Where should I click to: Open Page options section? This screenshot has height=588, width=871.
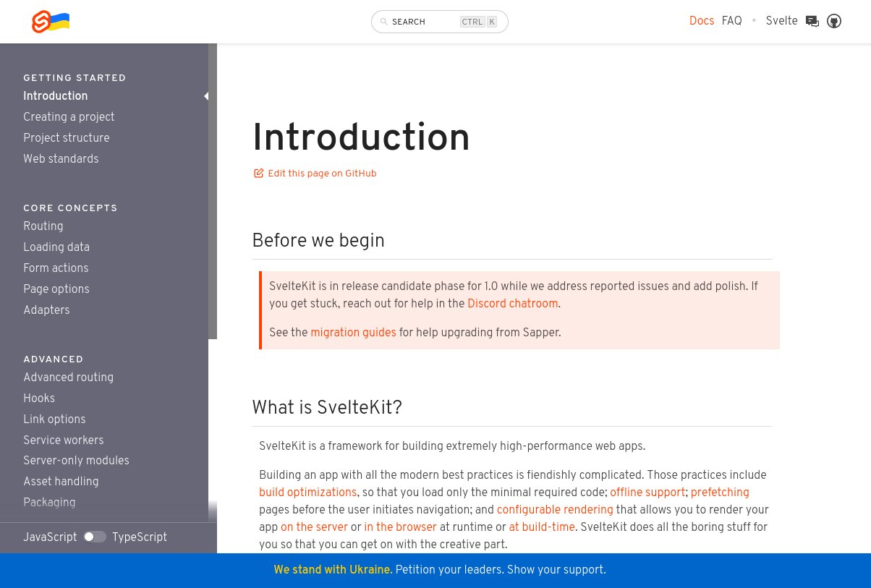(x=56, y=289)
